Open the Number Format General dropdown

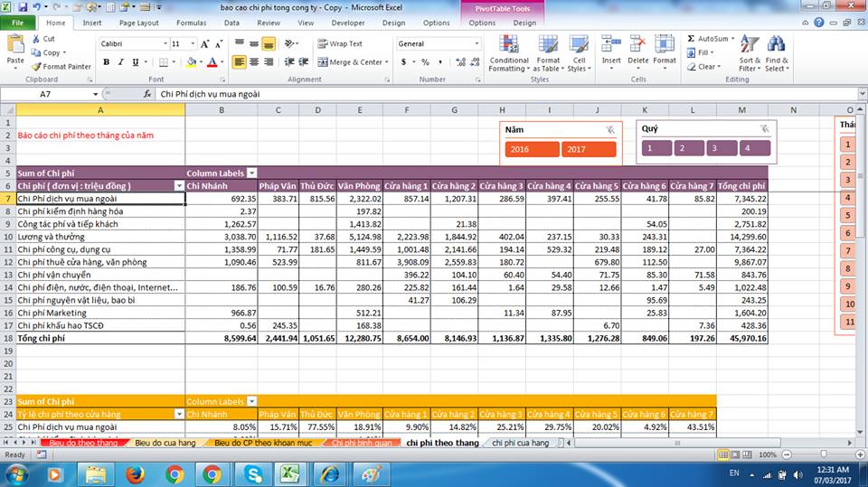476,43
